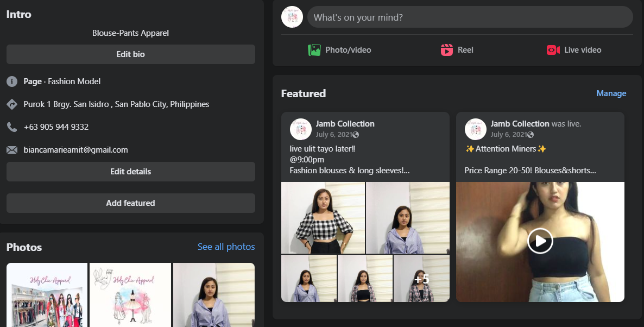
Task: Open purple shirt photo in Photos section
Action: 214,295
